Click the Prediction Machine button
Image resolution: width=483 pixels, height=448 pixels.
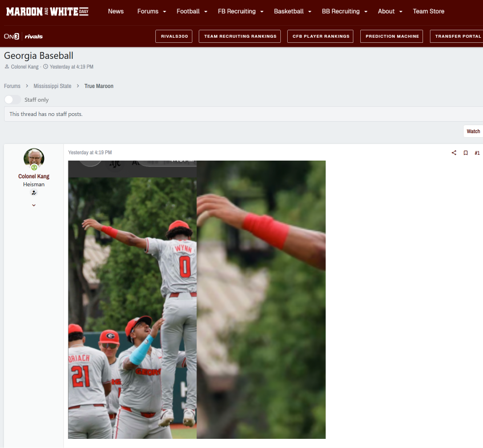tap(392, 37)
